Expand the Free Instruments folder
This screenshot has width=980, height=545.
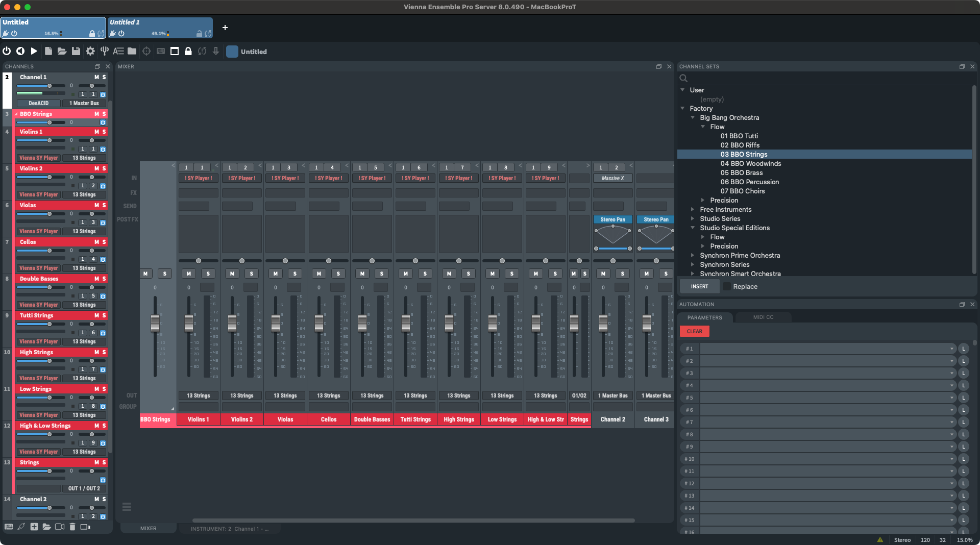(693, 209)
